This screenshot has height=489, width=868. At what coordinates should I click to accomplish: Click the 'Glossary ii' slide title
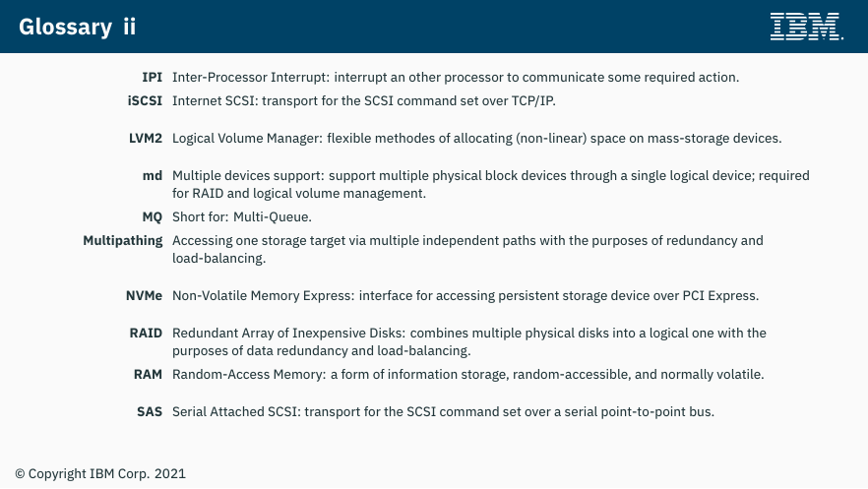point(77,28)
